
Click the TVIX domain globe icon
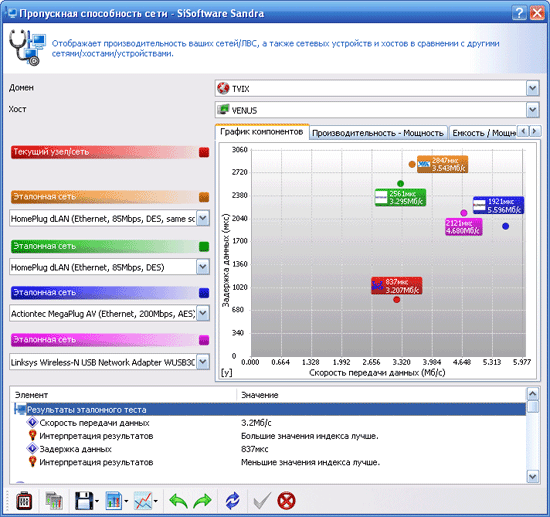pos(223,88)
